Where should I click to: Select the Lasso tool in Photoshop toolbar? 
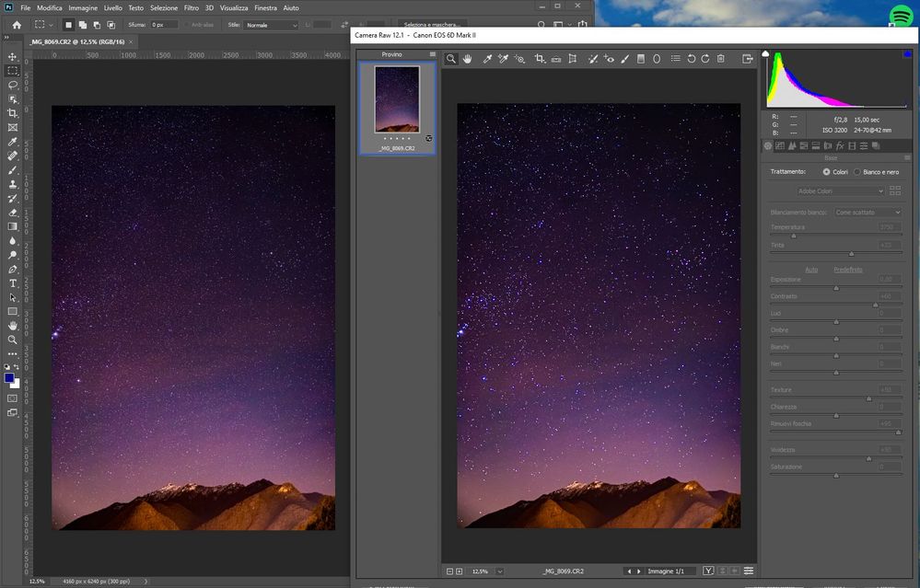coord(12,85)
